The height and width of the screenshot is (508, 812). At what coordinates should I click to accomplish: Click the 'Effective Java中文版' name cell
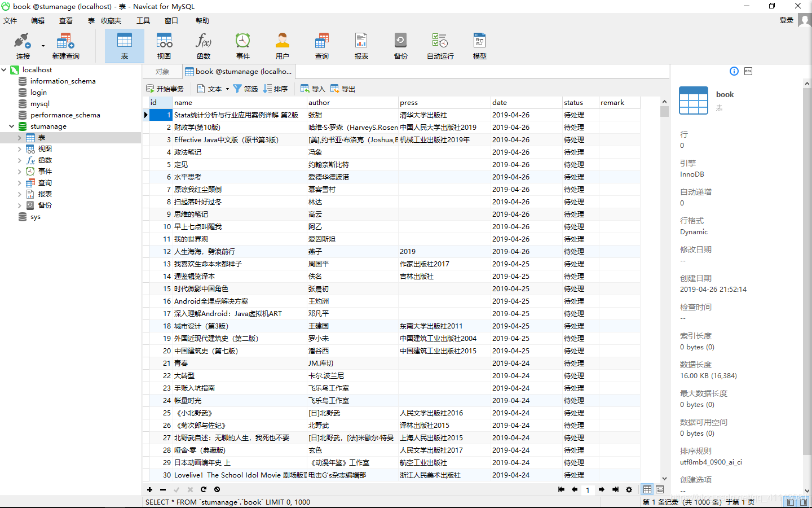[240, 140]
